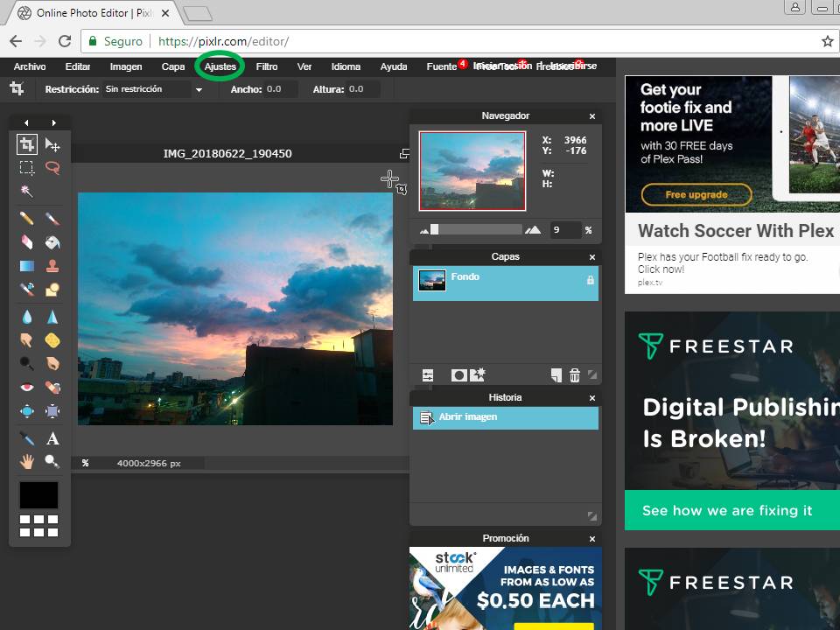The image size is (840, 630).
Task: Select the Hand pan tool
Action: pyautogui.click(x=27, y=461)
